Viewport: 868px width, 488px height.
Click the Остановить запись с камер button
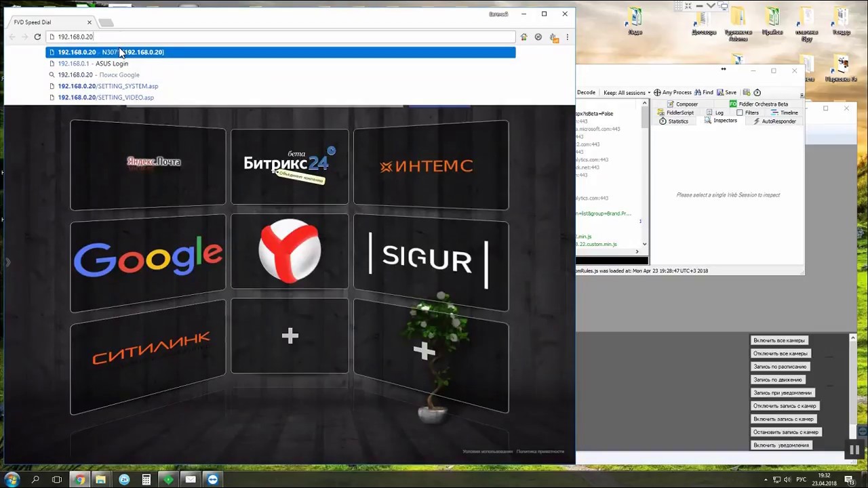786,432
